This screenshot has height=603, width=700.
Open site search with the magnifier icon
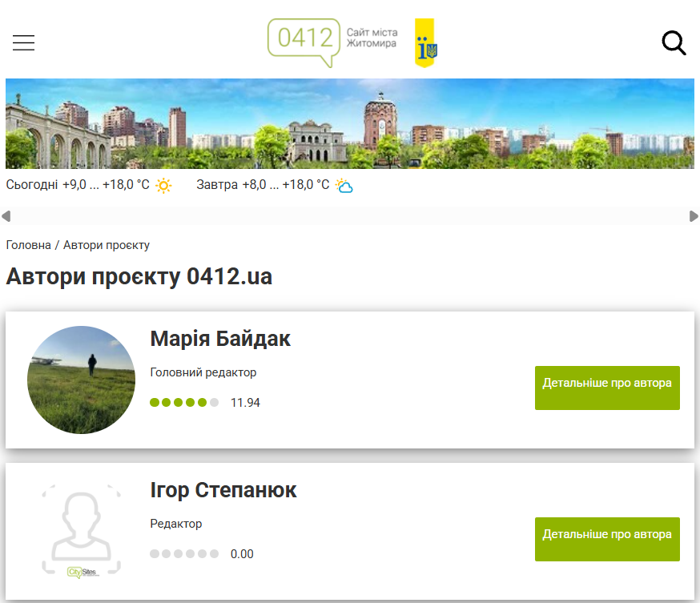[674, 42]
